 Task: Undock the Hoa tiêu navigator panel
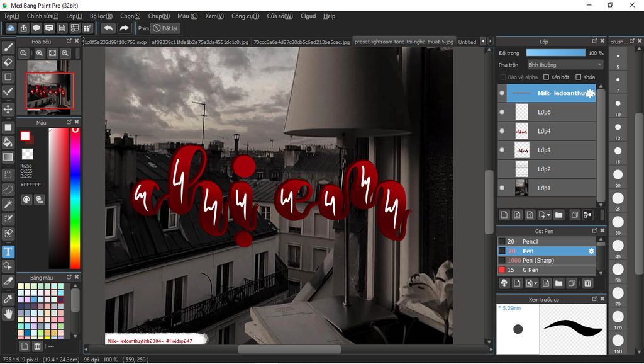[69, 41]
